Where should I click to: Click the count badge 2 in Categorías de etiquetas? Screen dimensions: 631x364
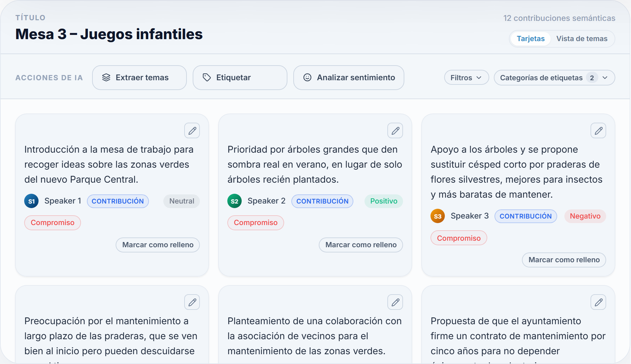(x=592, y=78)
